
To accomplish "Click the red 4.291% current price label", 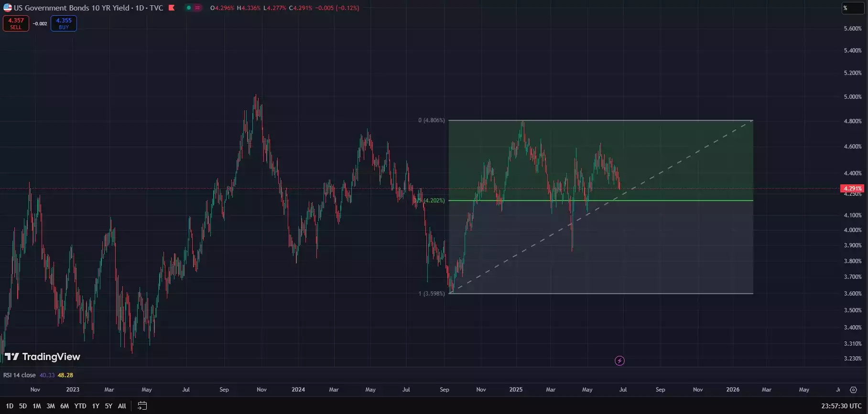I will (x=852, y=189).
